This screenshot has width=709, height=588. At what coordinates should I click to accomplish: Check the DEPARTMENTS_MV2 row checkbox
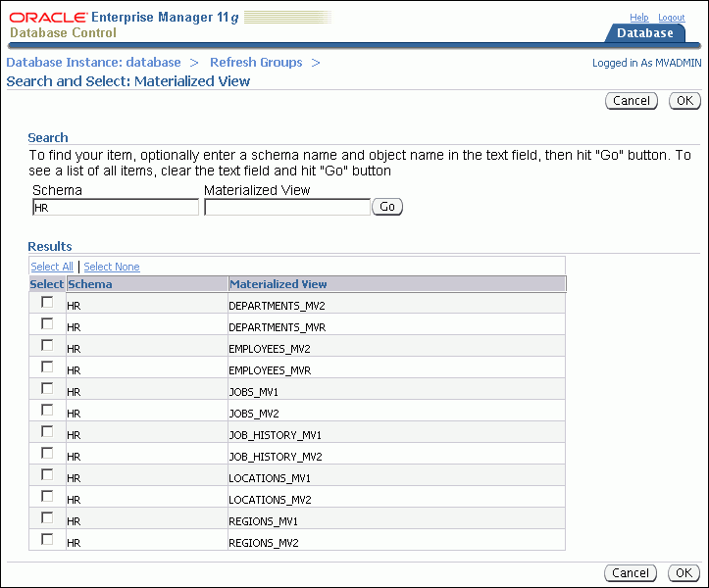(x=47, y=303)
